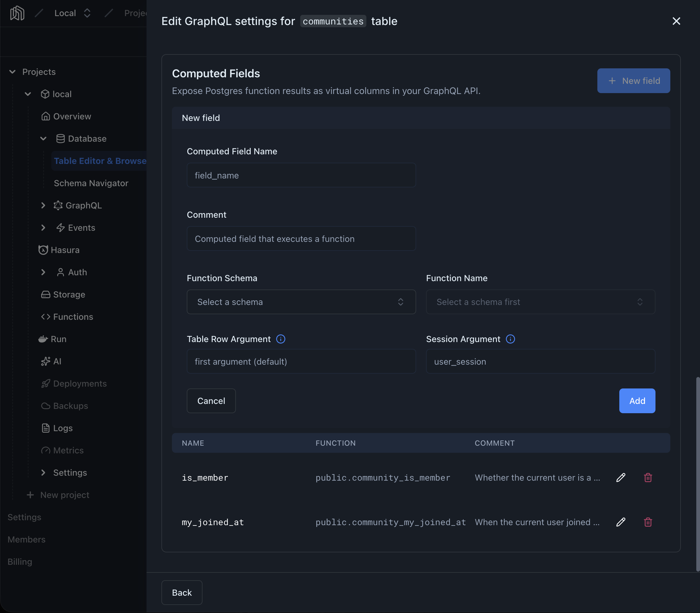Click into the Comment input field
This screenshot has height=613, width=700.
(301, 238)
